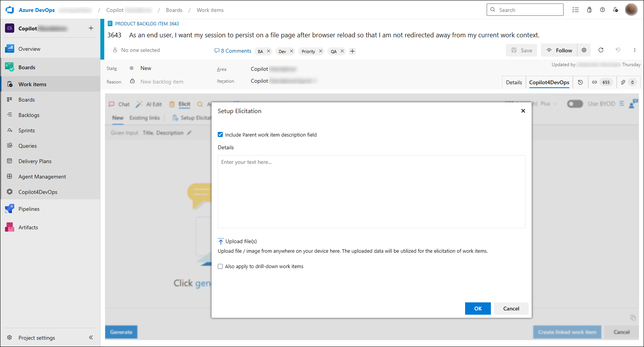Open the marketplace shopping bag icon

tap(589, 10)
